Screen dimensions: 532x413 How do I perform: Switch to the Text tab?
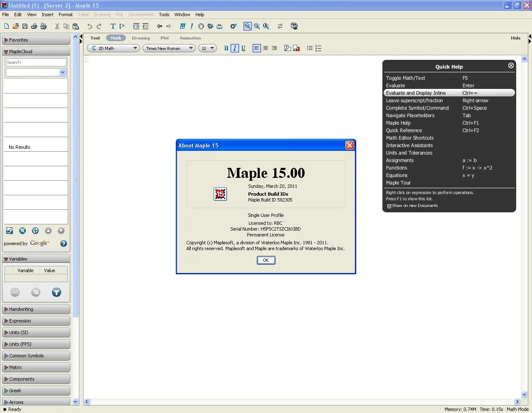[95, 38]
